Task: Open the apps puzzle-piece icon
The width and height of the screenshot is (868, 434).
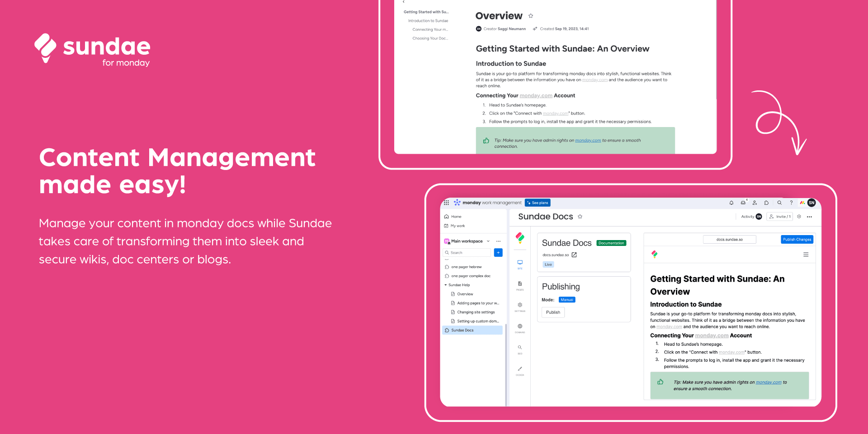Action: click(x=766, y=203)
